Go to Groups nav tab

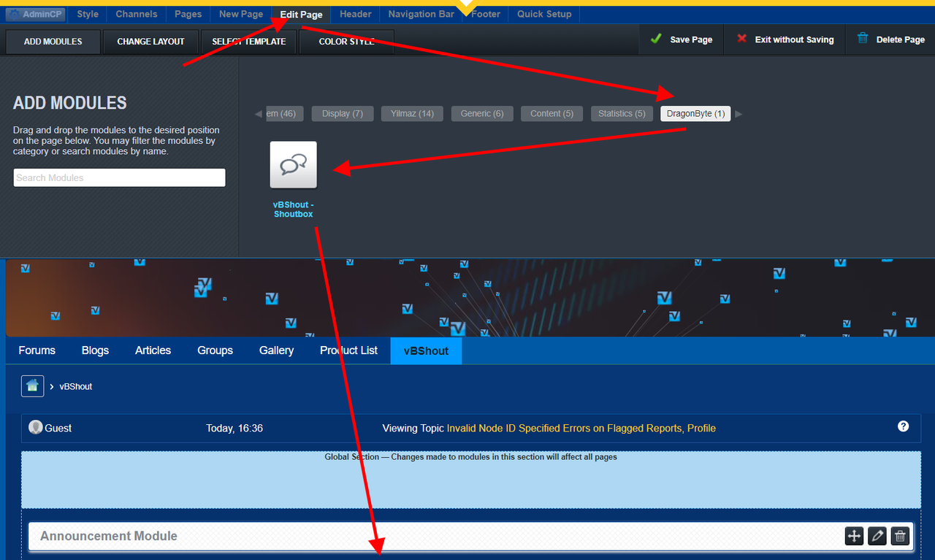[x=215, y=350]
